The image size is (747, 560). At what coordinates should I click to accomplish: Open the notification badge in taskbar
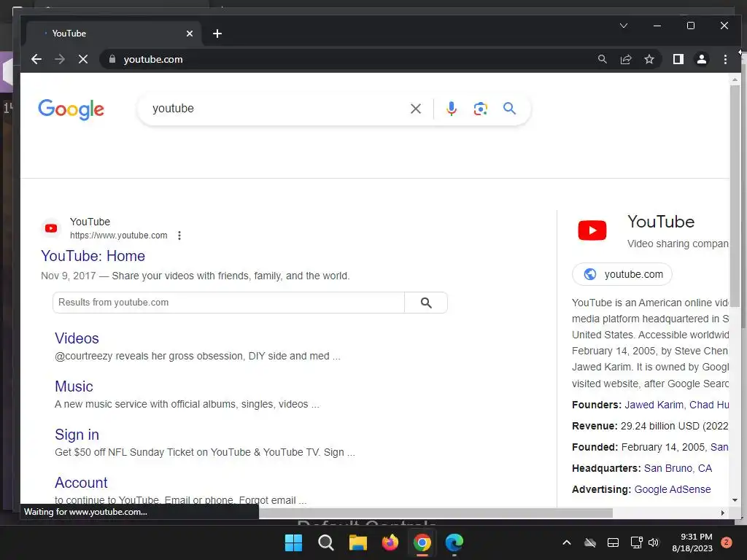coord(726,542)
